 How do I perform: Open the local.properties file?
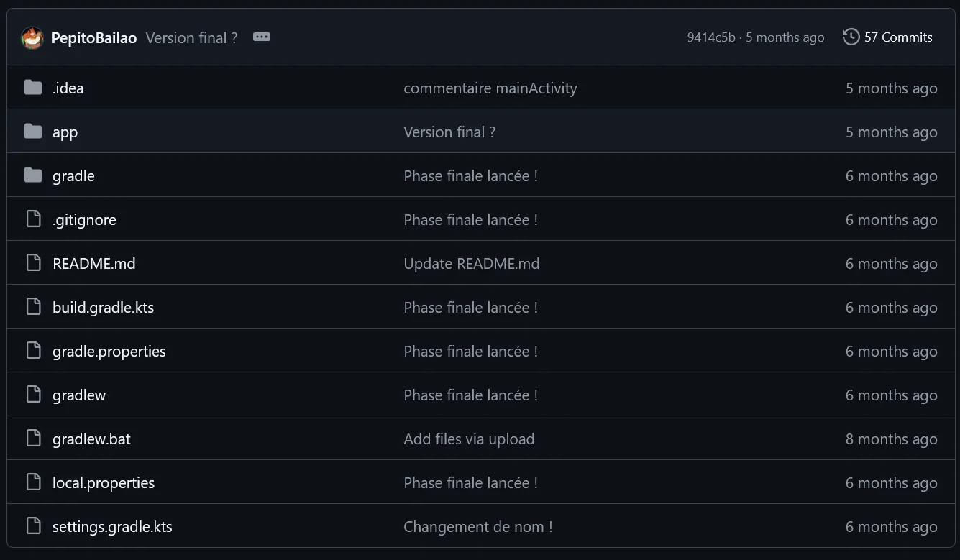pyautogui.click(x=104, y=483)
